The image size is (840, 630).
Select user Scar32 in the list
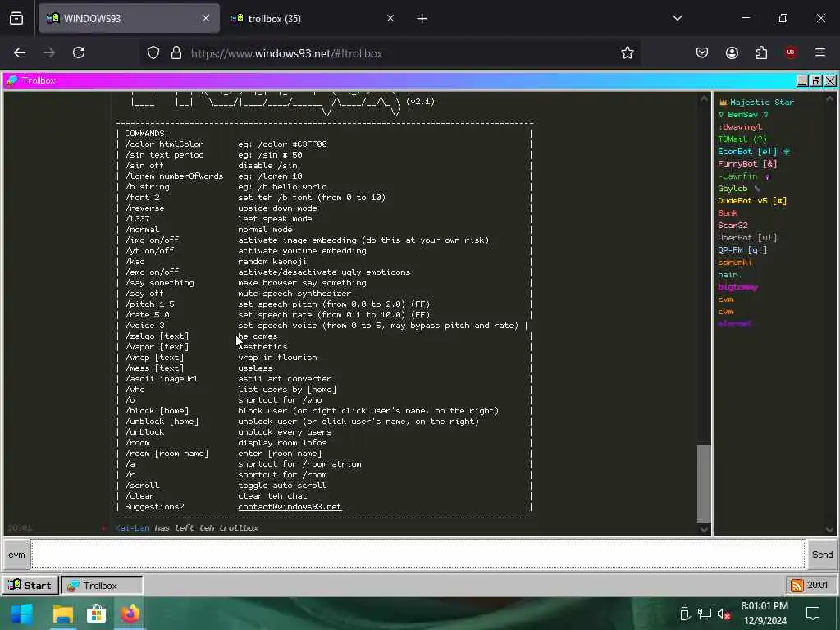(x=733, y=226)
